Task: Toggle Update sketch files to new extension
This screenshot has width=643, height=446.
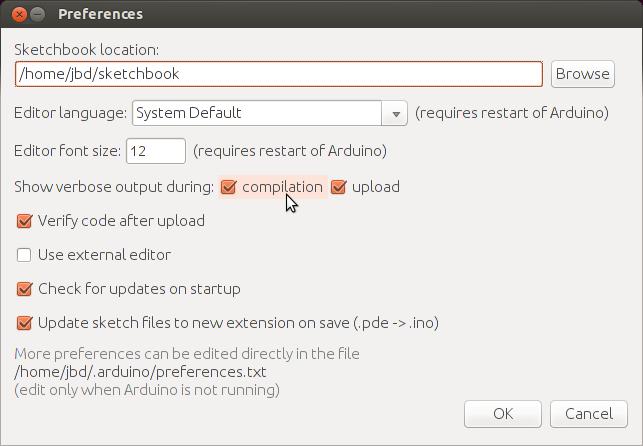Action: coord(25,323)
